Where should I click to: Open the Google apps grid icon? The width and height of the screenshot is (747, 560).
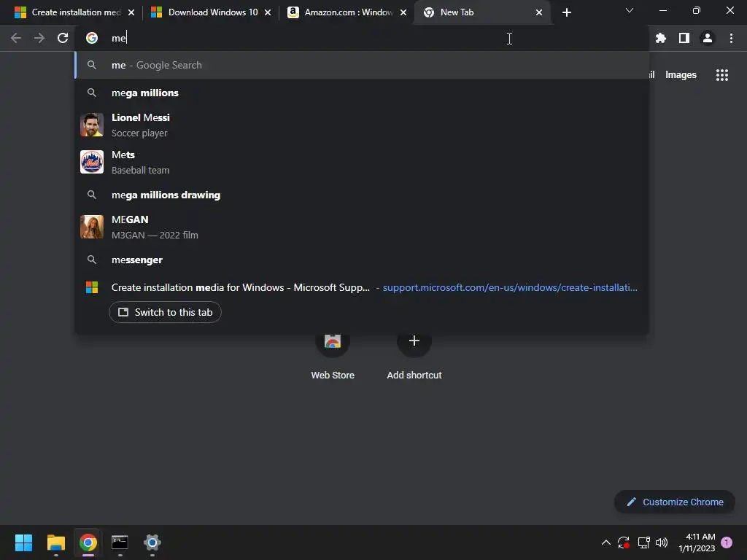pos(721,75)
